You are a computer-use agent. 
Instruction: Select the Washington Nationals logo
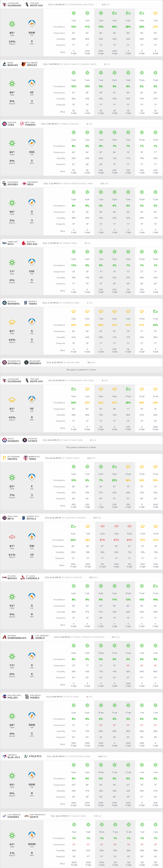4,362
